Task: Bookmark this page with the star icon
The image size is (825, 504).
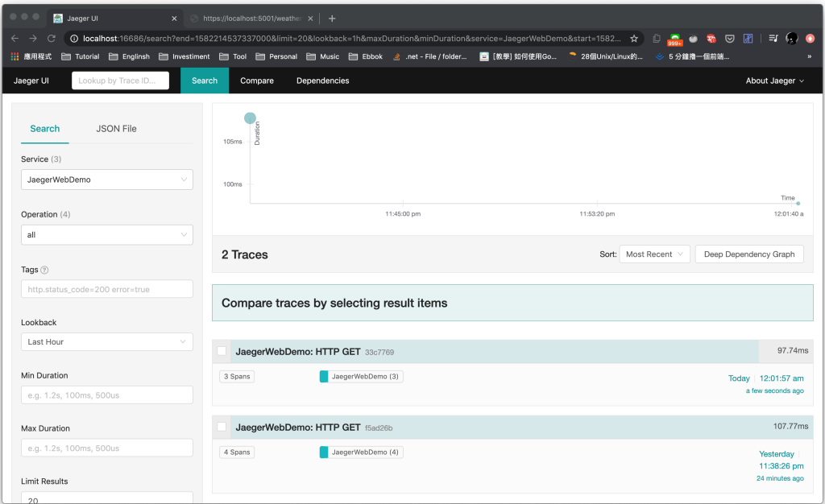Action: [634, 39]
